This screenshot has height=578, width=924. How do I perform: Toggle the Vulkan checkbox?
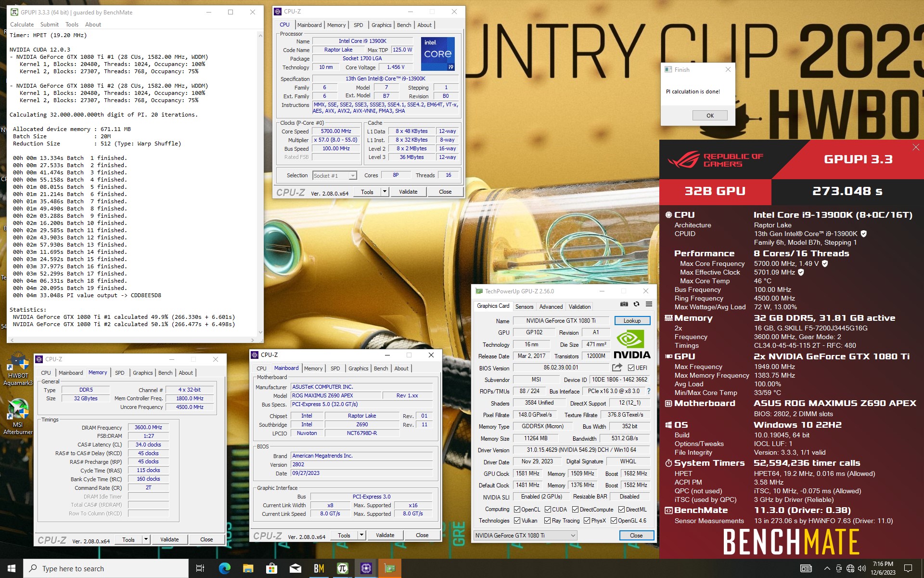517,521
